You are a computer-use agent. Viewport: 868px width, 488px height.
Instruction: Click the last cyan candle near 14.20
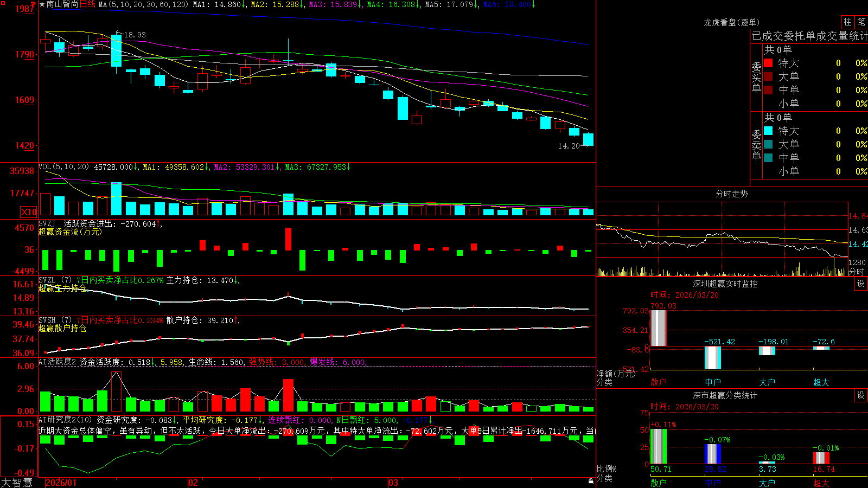[x=588, y=139]
